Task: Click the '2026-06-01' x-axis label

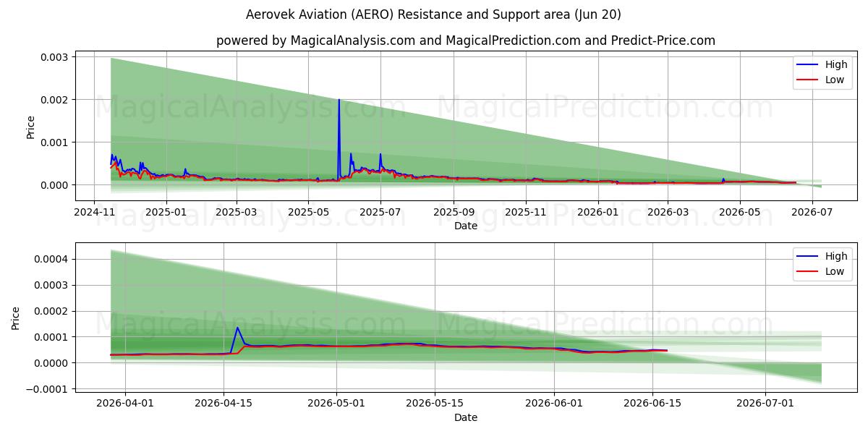Action: click(x=554, y=404)
